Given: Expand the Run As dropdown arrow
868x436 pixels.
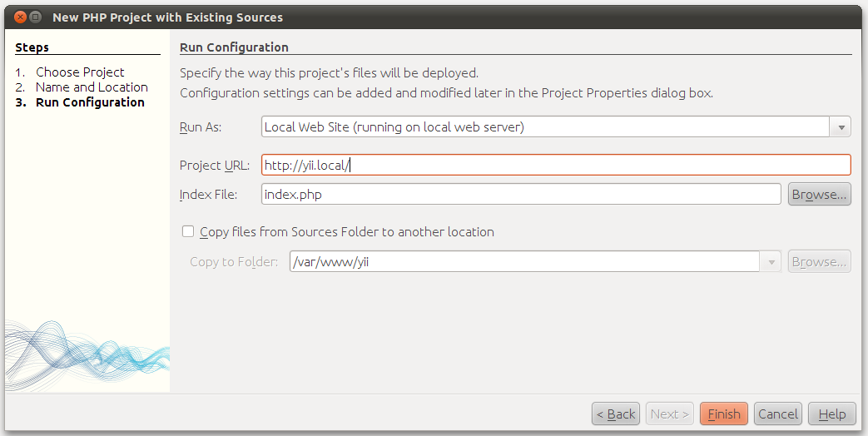Looking at the screenshot, I should (x=841, y=127).
